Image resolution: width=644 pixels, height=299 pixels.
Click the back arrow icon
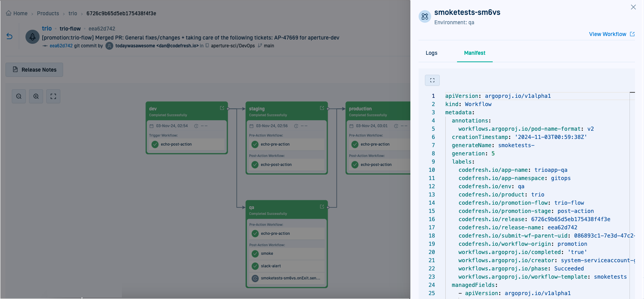[9, 36]
